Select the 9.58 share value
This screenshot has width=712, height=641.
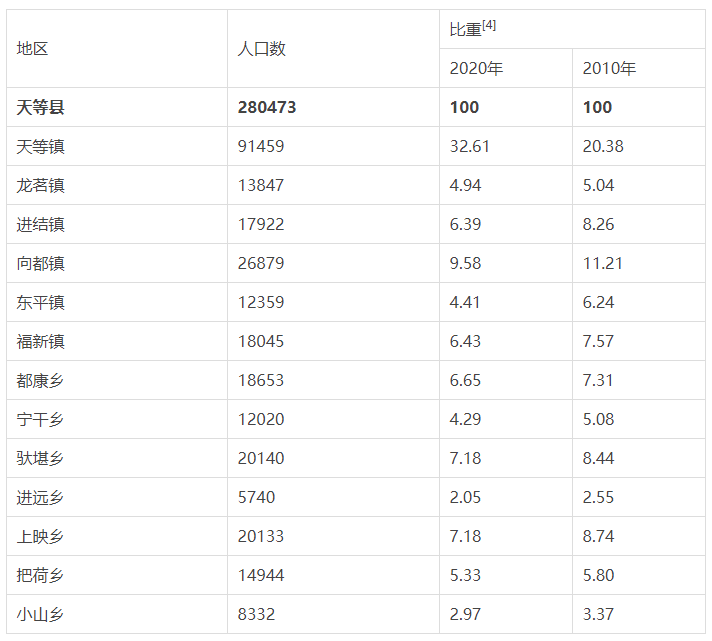point(465,264)
